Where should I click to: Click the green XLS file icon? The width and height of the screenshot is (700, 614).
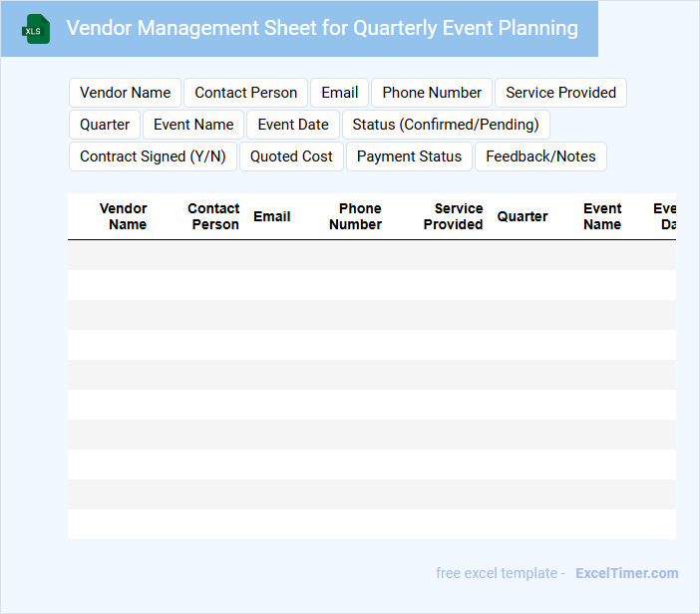point(36,30)
